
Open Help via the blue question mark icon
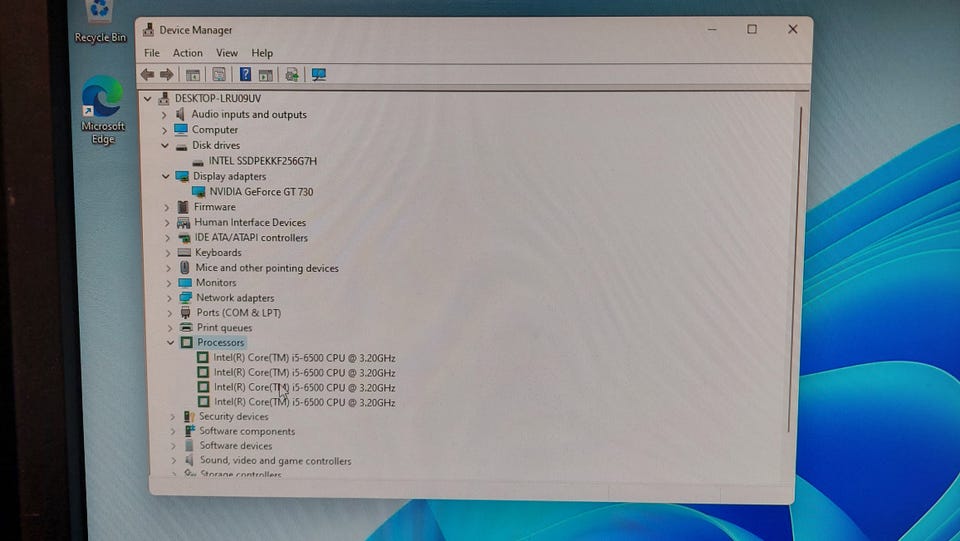pyautogui.click(x=245, y=75)
